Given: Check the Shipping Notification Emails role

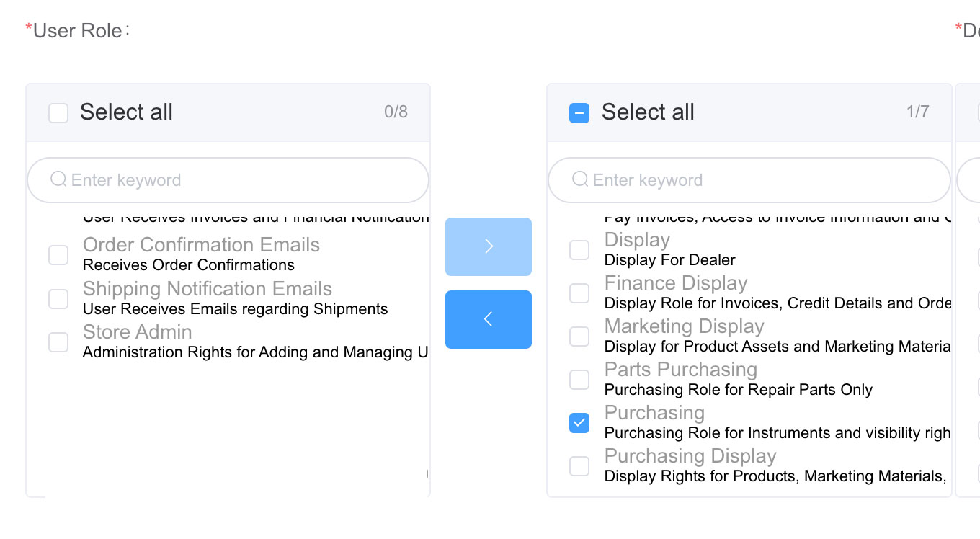Looking at the screenshot, I should pyautogui.click(x=58, y=298).
